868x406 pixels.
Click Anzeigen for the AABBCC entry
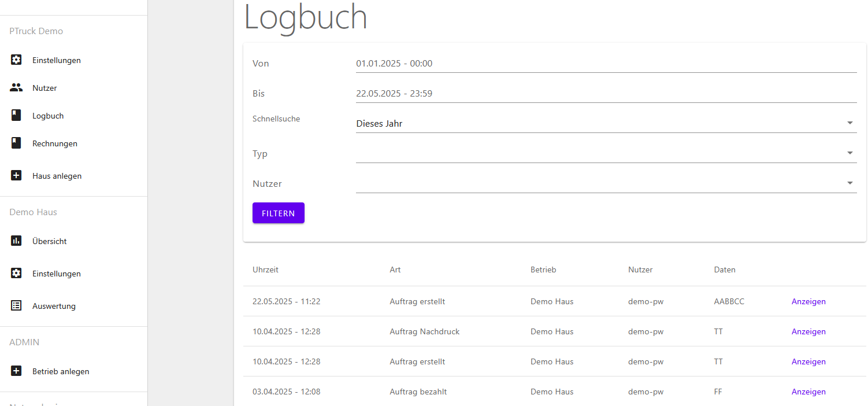(x=808, y=301)
